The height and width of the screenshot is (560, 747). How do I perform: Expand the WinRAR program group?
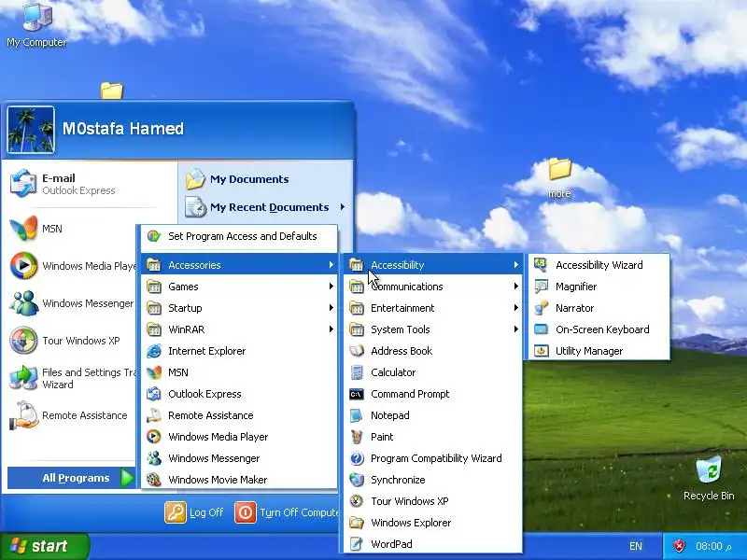point(239,329)
